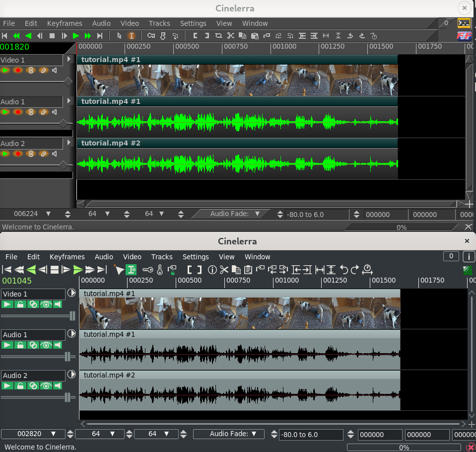Click scissors Cut icon in upper window toolbar
The height and width of the screenshot is (452, 476).
pyautogui.click(x=230, y=36)
